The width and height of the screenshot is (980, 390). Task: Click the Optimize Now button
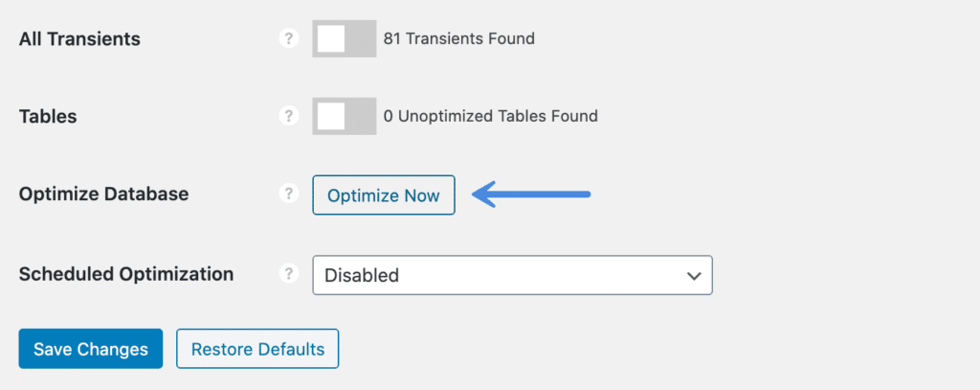pyautogui.click(x=384, y=195)
